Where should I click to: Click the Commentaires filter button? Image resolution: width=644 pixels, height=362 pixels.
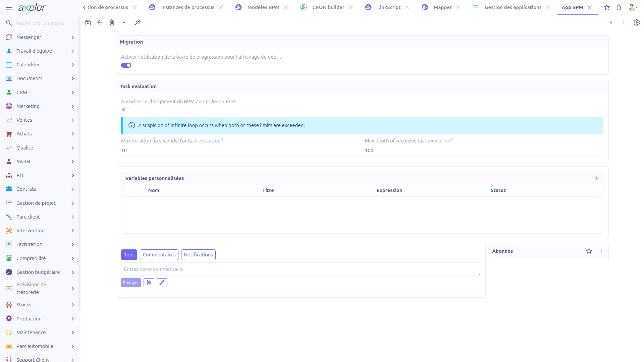point(159,255)
